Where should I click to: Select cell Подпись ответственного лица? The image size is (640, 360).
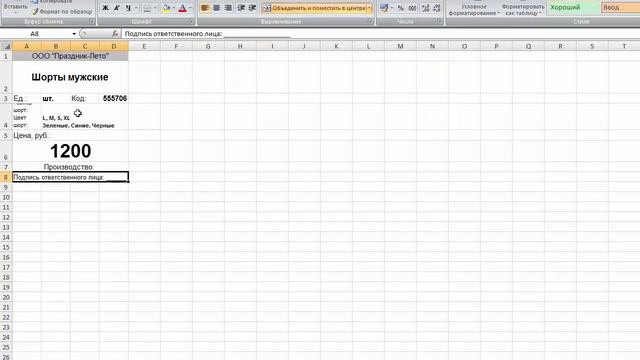70,177
